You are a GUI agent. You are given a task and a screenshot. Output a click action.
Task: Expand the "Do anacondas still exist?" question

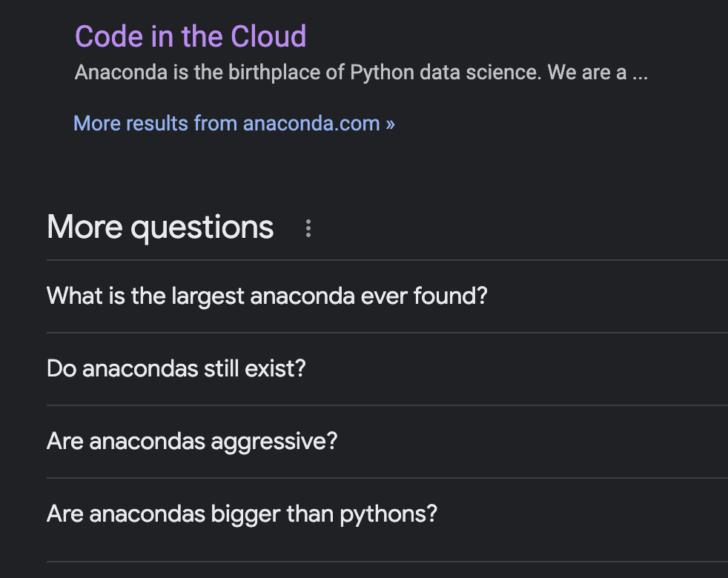(x=176, y=369)
